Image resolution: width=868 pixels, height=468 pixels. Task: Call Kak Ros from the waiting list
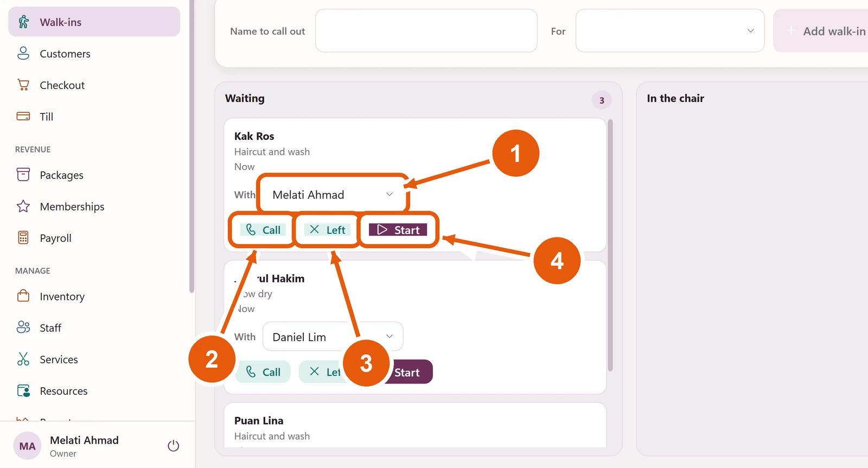point(263,230)
